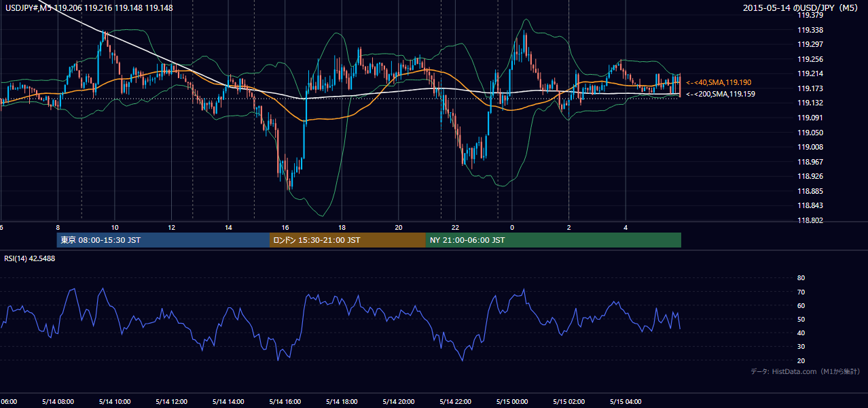The width and height of the screenshot is (868, 408).
Task: Click price axis value 119.256
Action: pyautogui.click(x=810, y=59)
